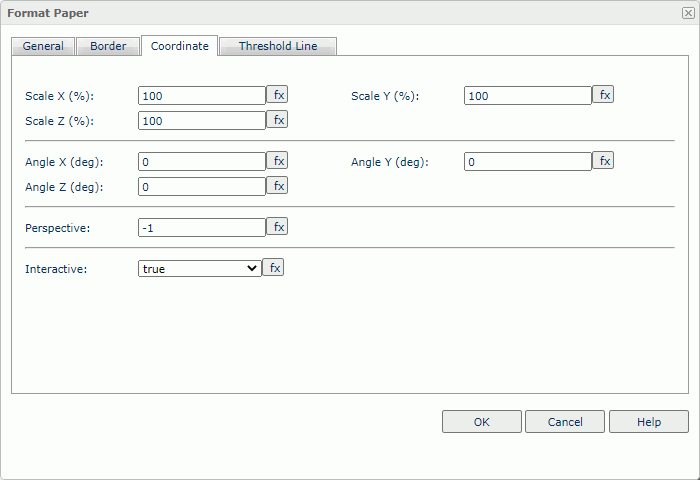Image resolution: width=700 pixels, height=480 pixels.
Task: Open fx formula for Angle X
Action: coord(277,161)
